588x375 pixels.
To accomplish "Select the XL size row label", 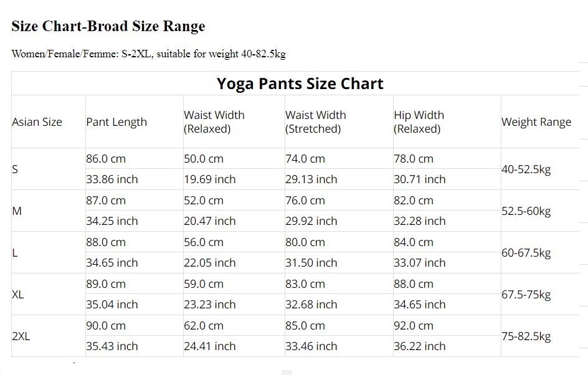I will (x=18, y=295).
